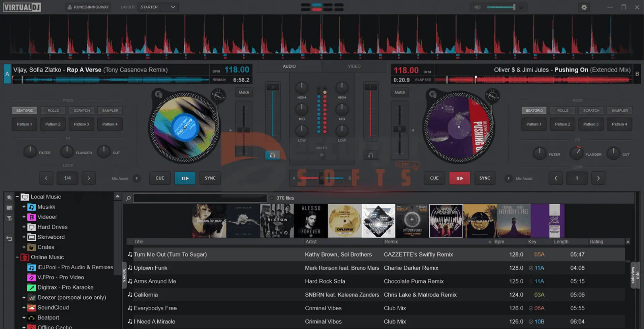Adjust the master volume slider
The height and width of the screenshot is (329, 644).
click(x=501, y=7)
